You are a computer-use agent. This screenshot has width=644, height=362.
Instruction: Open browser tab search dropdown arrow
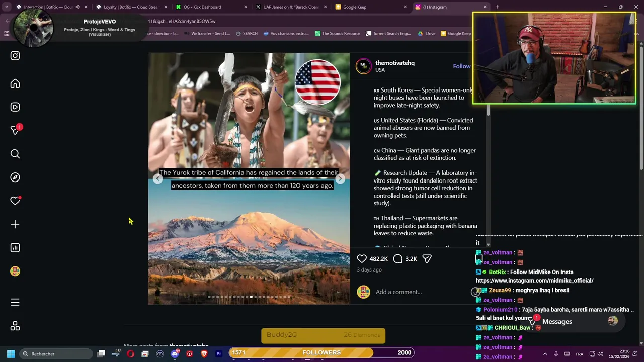(x=6, y=7)
